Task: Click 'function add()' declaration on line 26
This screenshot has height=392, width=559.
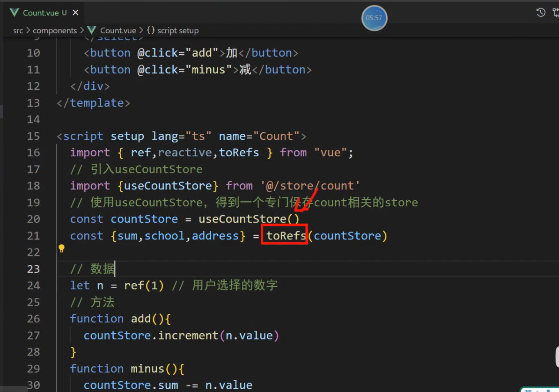Action: pos(117,319)
